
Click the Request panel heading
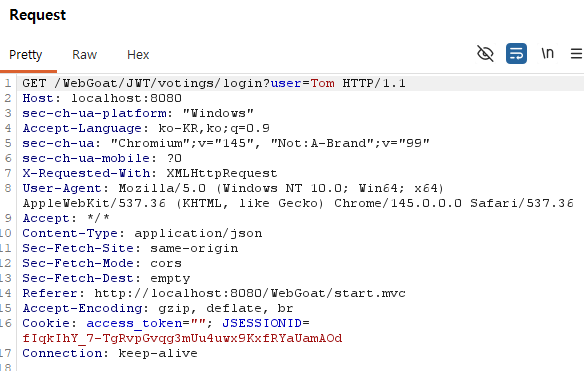point(38,15)
